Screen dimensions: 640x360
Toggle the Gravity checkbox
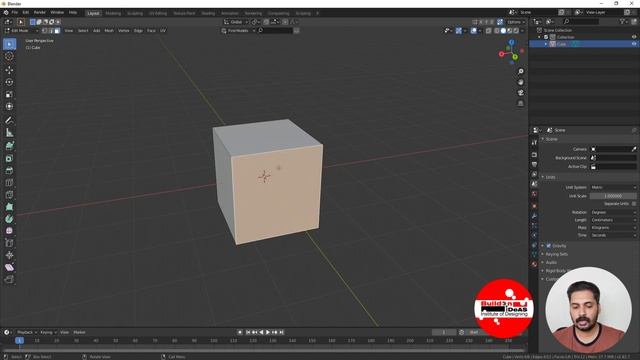(x=549, y=246)
